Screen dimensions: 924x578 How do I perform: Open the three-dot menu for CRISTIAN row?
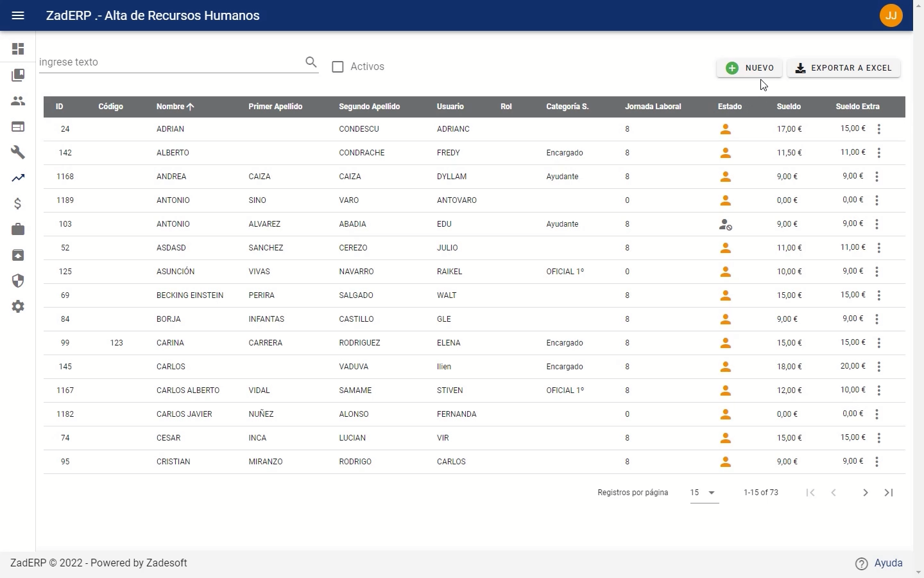tap(877, 462)
